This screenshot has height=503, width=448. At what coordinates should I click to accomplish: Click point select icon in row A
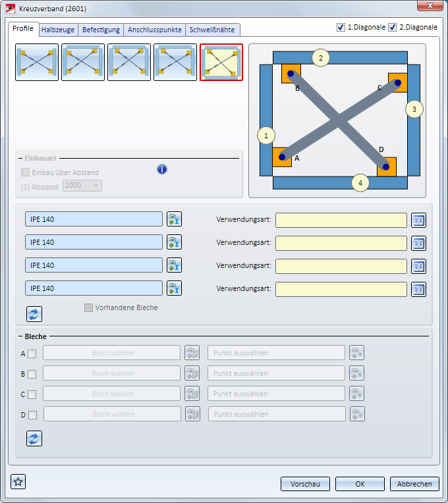click(x=357, y=353)
